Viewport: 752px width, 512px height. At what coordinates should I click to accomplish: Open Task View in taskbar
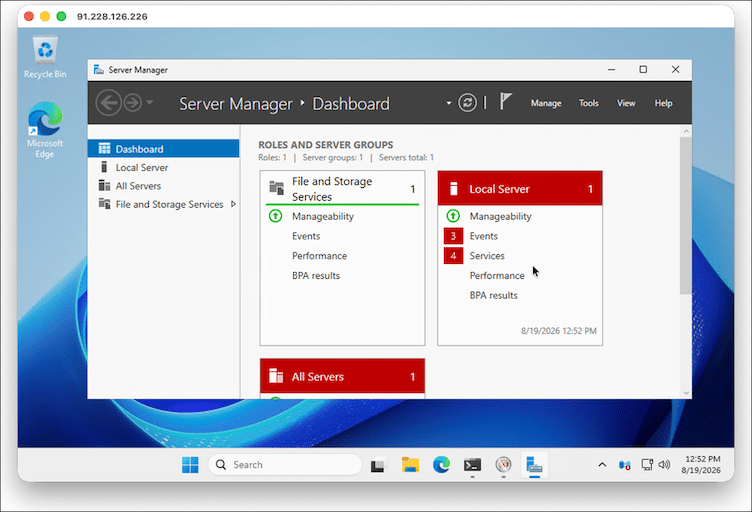point(377,465)
